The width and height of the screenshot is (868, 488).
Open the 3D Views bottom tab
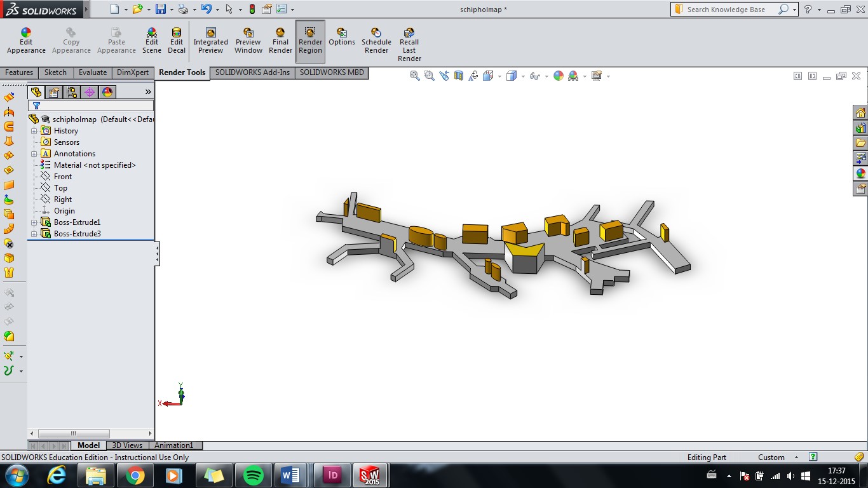coord(127,445)
